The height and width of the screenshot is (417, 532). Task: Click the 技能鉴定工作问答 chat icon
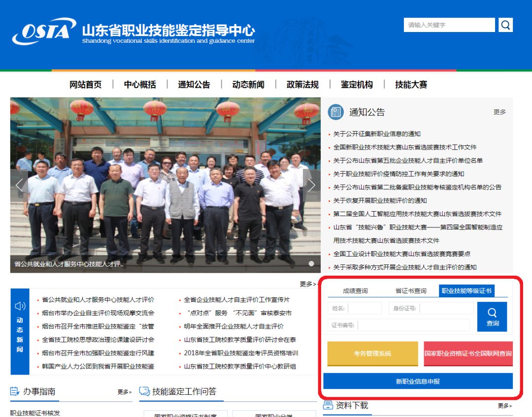144,391
